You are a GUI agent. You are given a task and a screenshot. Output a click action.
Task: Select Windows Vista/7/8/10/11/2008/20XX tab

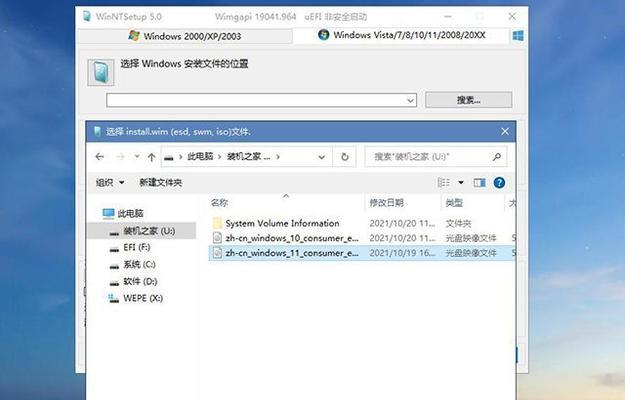click(401, 35)
